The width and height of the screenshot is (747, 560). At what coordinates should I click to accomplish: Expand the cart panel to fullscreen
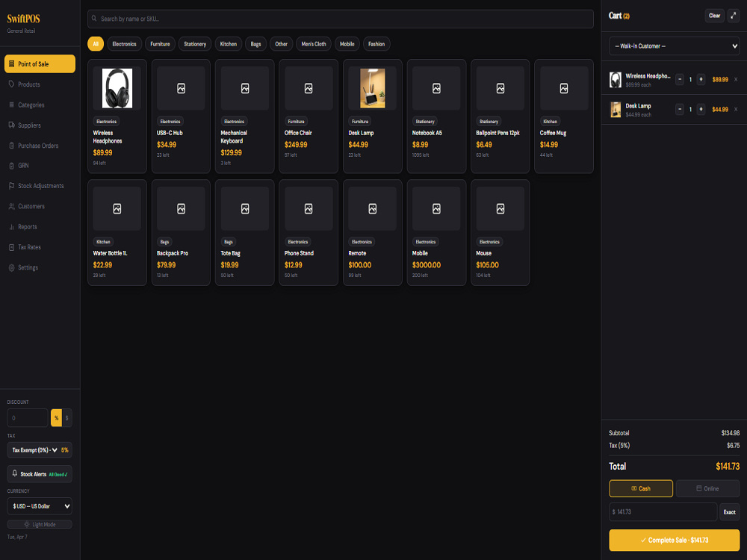[x=734, y=16]
